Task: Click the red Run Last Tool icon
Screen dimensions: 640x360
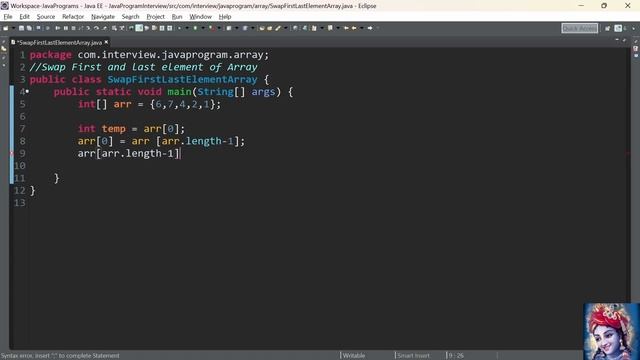Action: coord(211,28)
